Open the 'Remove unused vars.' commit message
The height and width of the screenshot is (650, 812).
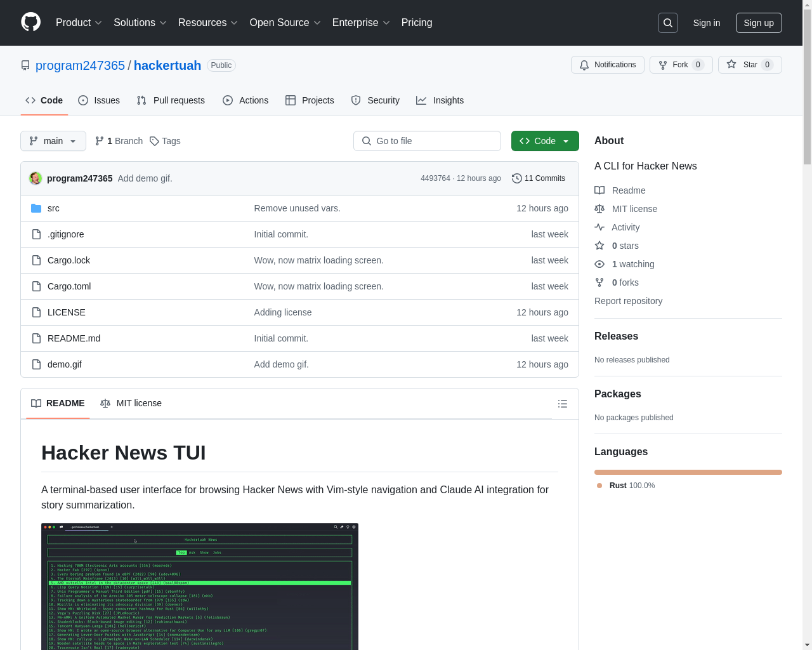coord(297,208)
